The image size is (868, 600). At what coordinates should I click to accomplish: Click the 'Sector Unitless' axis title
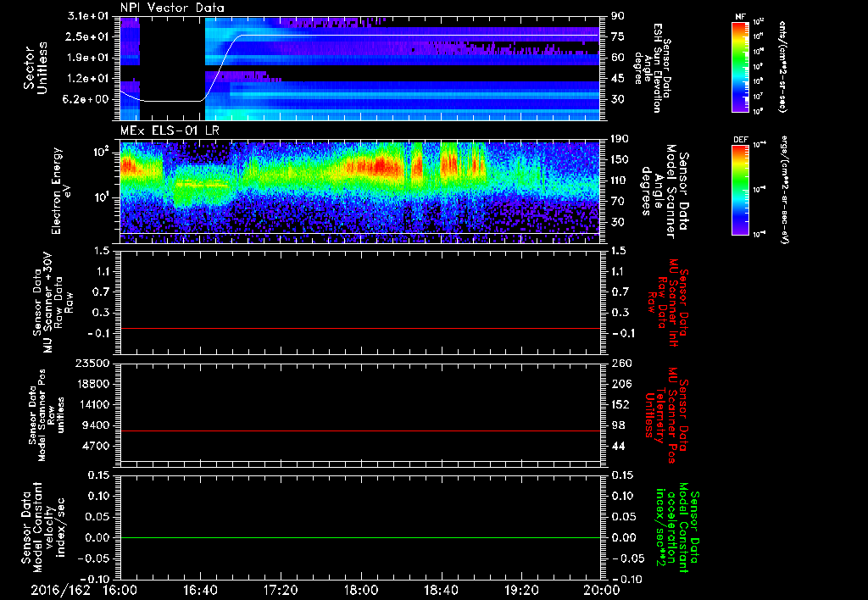(36, 68)
